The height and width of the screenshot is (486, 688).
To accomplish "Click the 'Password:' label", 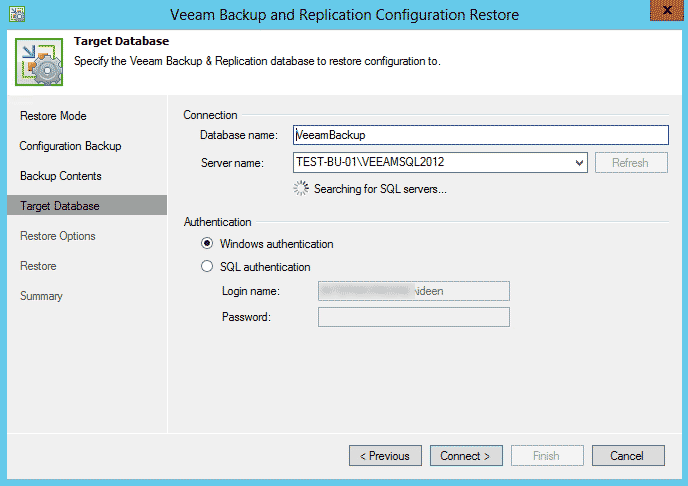I will coord(246,317).
